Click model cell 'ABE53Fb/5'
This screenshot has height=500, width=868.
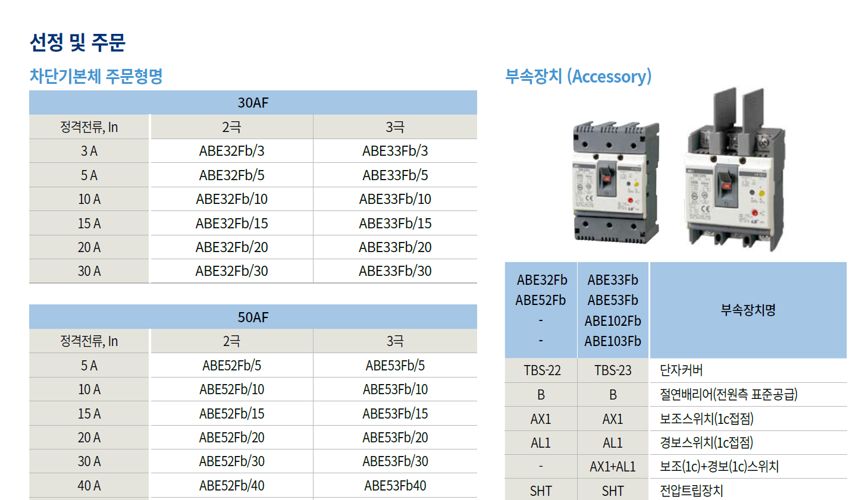coord(395,366)
